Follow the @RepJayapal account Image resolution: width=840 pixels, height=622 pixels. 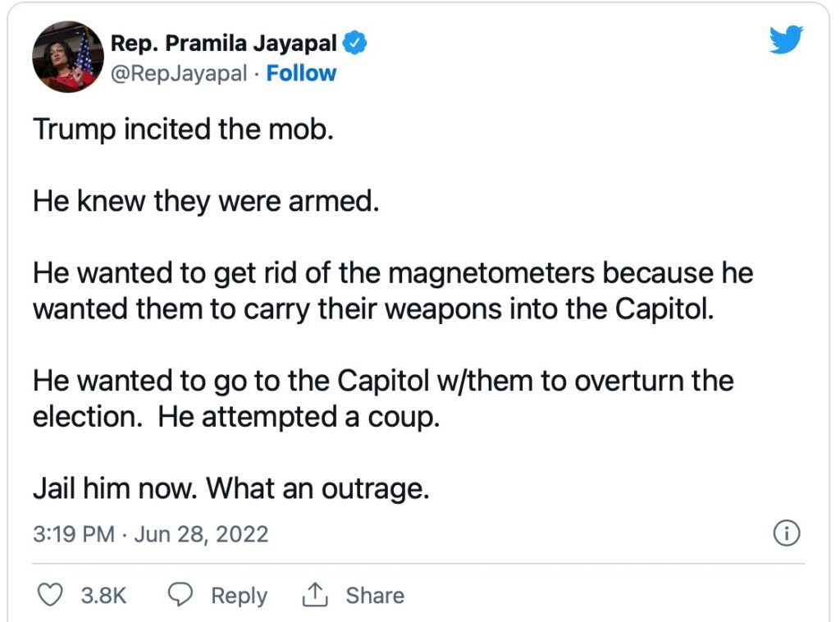301,73
